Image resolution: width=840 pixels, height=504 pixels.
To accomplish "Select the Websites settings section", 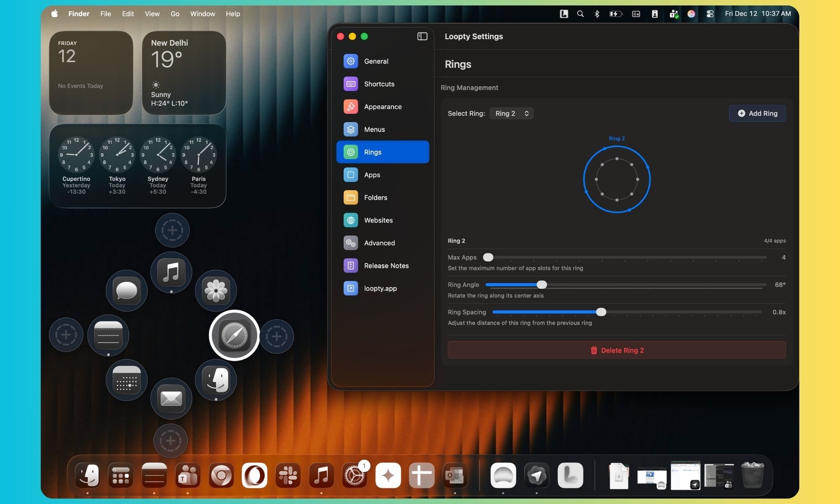I will [378, 220].
